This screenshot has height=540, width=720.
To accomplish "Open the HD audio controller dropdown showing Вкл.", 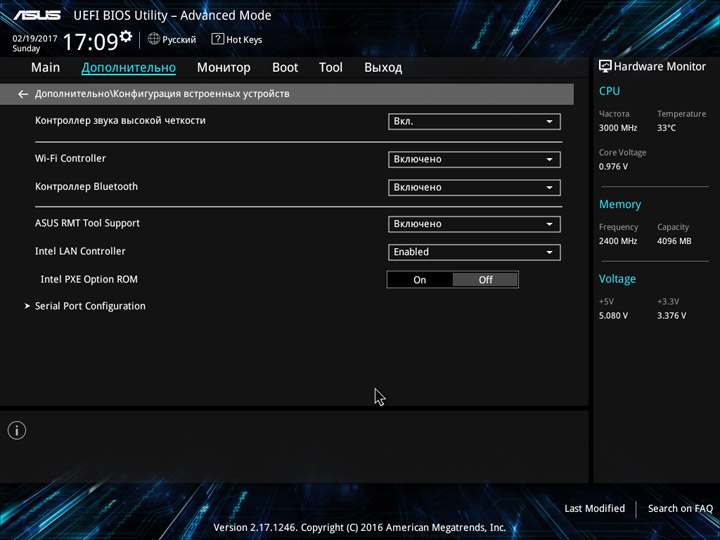I will tap(474, 122).
